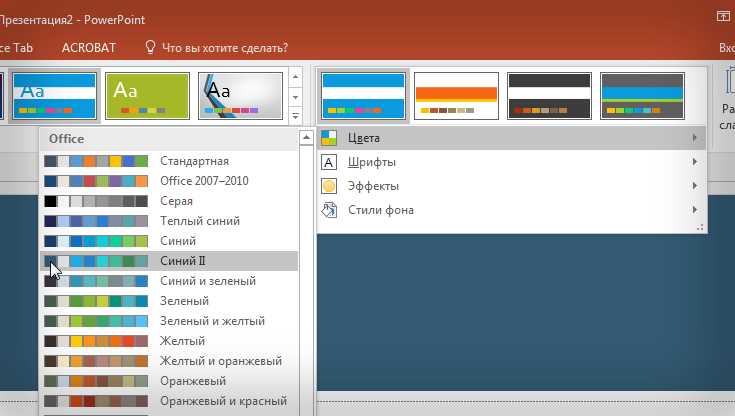Choose the Теплый синий color scheme

[x=169, y=221]
